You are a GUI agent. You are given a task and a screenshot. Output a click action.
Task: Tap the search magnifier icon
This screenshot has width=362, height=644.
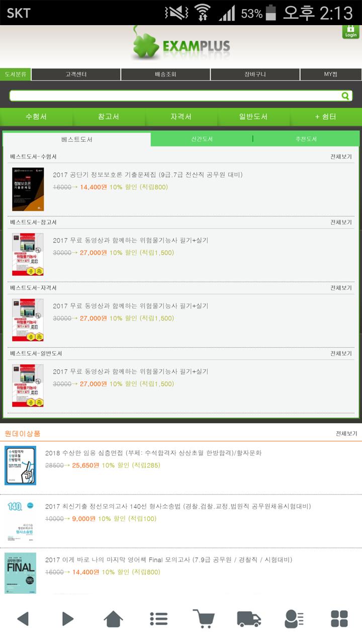coord(345,96)
